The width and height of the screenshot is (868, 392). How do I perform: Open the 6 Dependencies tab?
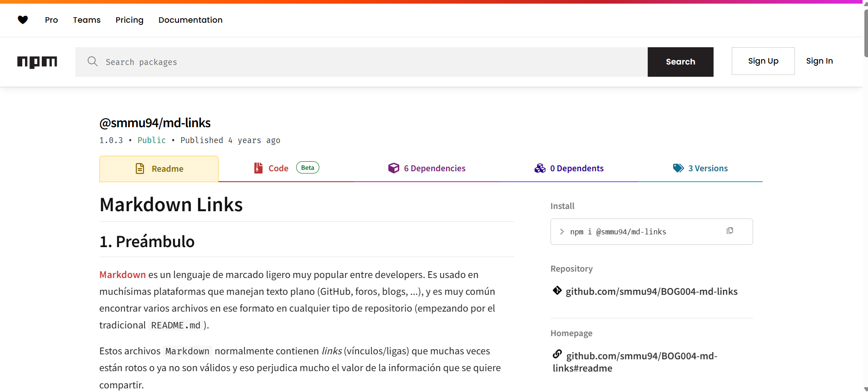pyautogui.click(x=427, y=169)
